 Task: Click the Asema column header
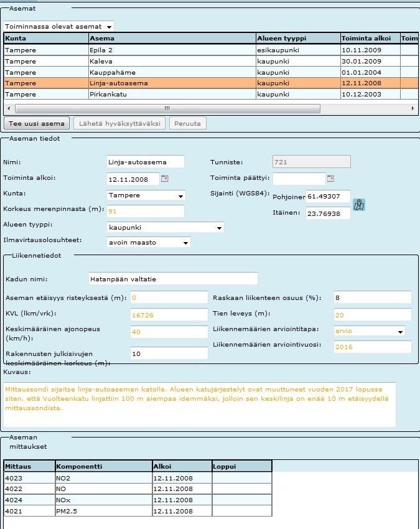(x=172, y=39)
